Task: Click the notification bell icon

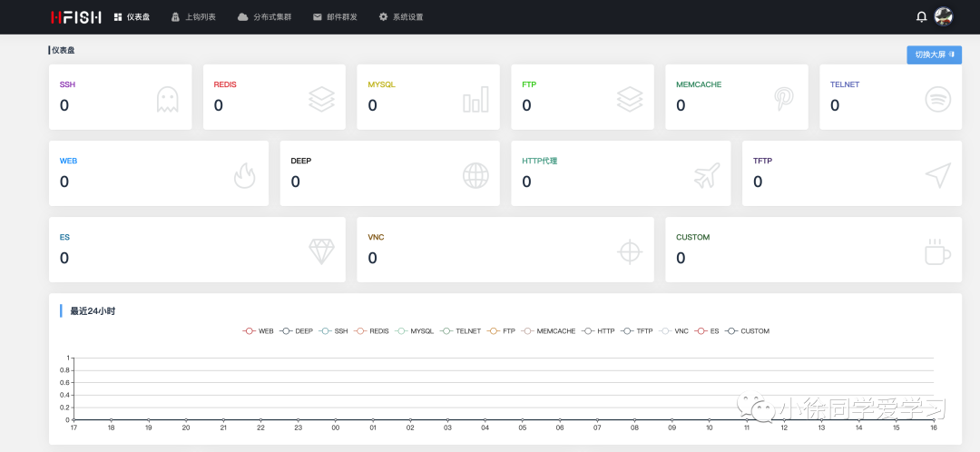Action: (x=921, y=17)
